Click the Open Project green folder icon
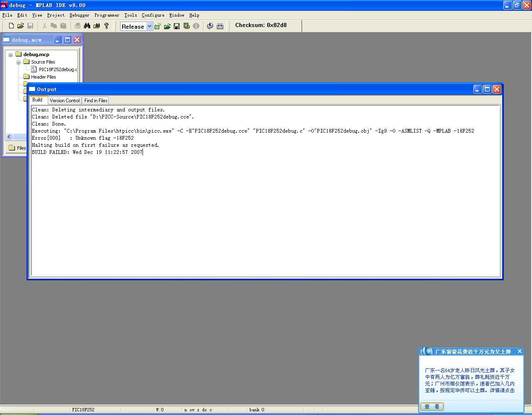This screenshot has height=415, width=532. [x=167, y=26]
